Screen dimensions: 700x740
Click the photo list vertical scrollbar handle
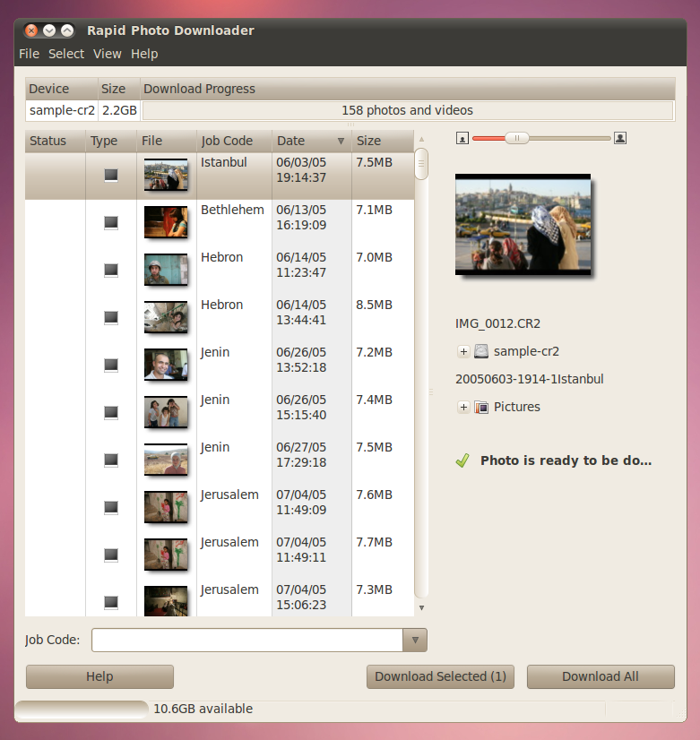click(x=421, y=164)
